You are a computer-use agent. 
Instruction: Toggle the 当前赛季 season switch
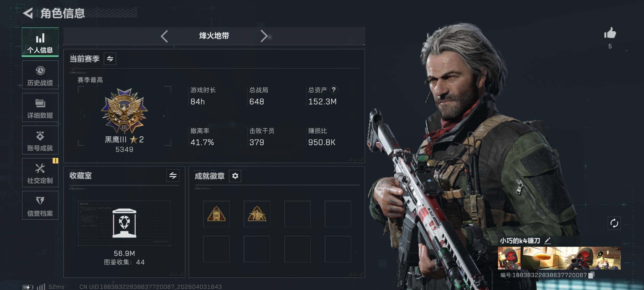click(110, 59)
